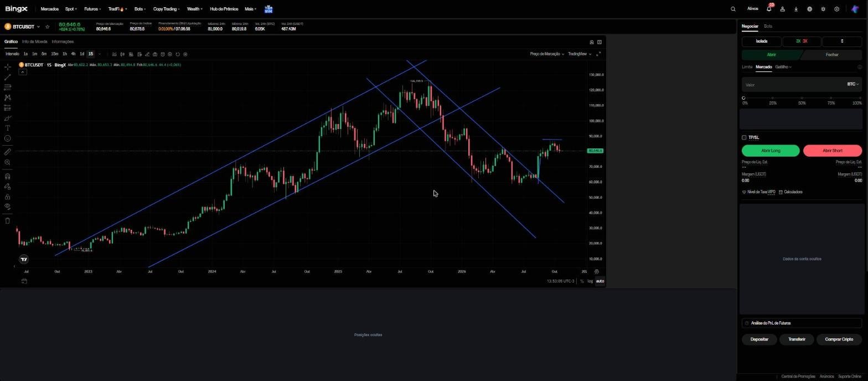Open TradingView chart source dropdown
This screenshot has height=381, width=868.
[x=580, y=54]
